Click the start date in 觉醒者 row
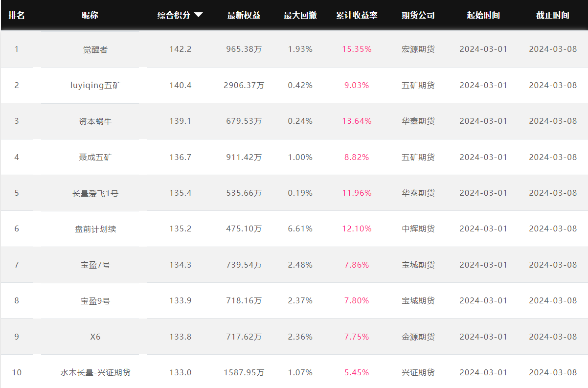588x388 pixels. (483, 49)
